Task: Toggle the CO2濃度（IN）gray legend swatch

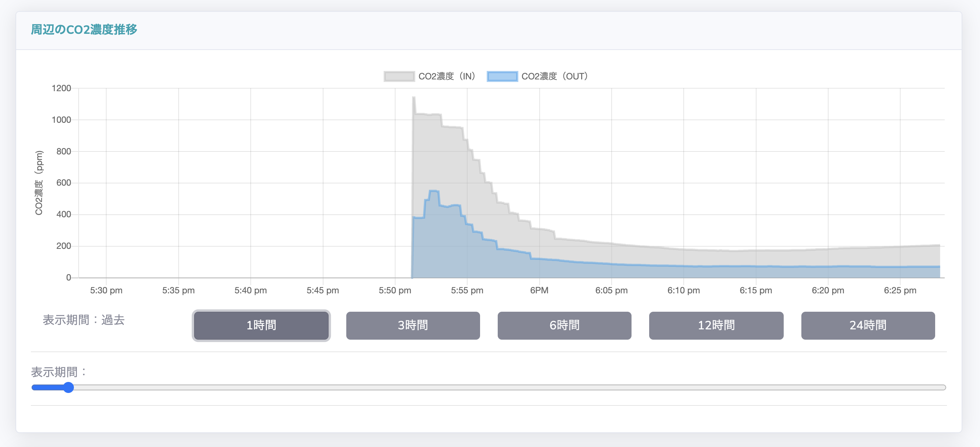Action: 399,76
